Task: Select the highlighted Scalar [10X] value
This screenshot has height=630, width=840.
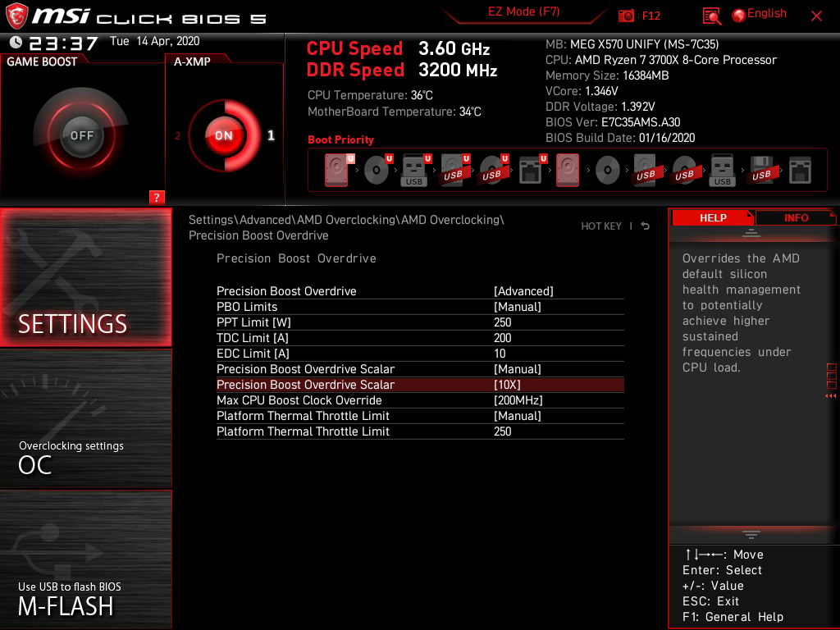Action: [x=507, y=385]
